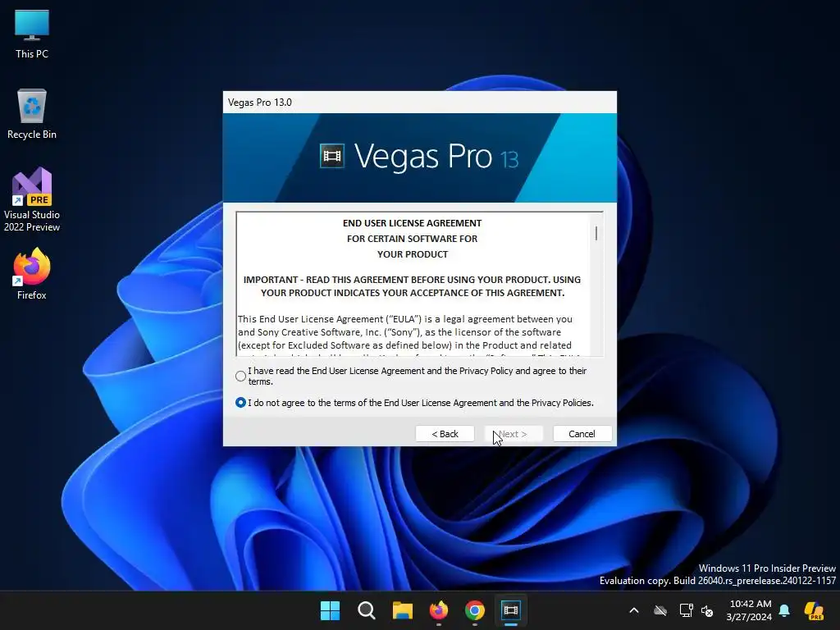
Task: Open This PC desktop icon
Action: click(32, 34)
